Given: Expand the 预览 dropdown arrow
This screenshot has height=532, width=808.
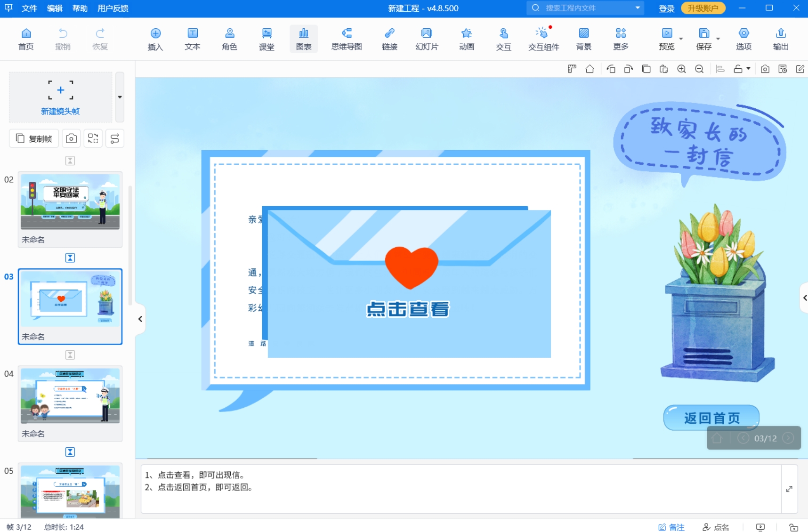Looking at the screenshot, I should pos(681,38).
